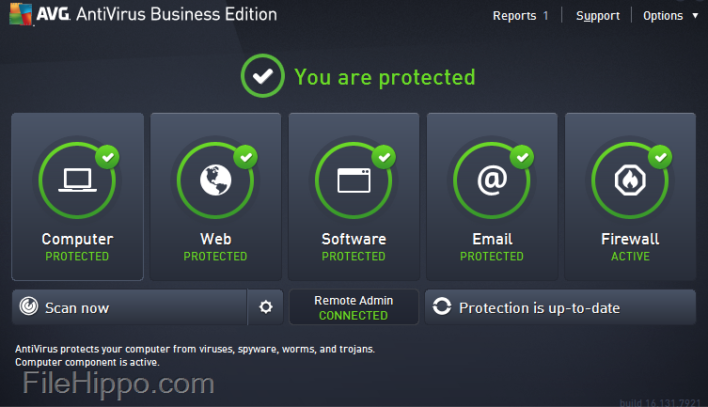Click the Firewall flame icon
This screenshot has height=407, width=708.
click(x=630, y=181)
